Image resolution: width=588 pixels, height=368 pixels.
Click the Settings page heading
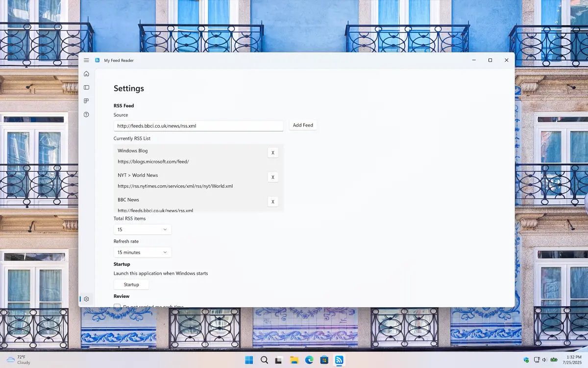click(x=129, y=88)
